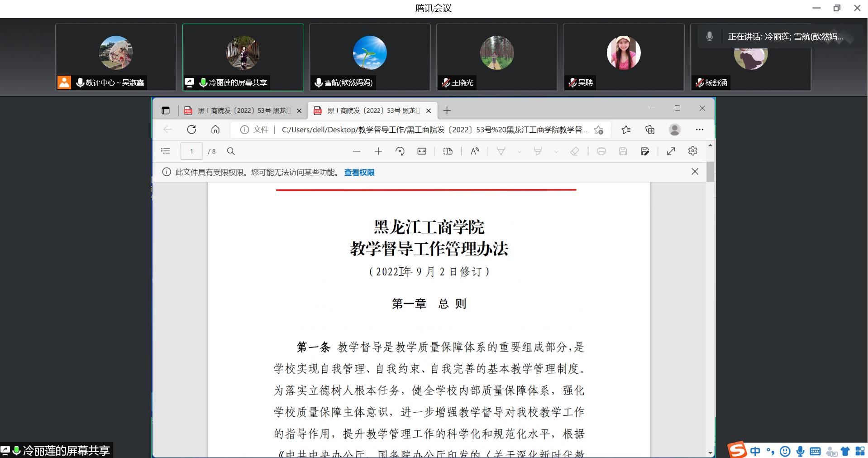Dismiss the restricted permissions notice
868x458 pixels.
pos(695,172)
